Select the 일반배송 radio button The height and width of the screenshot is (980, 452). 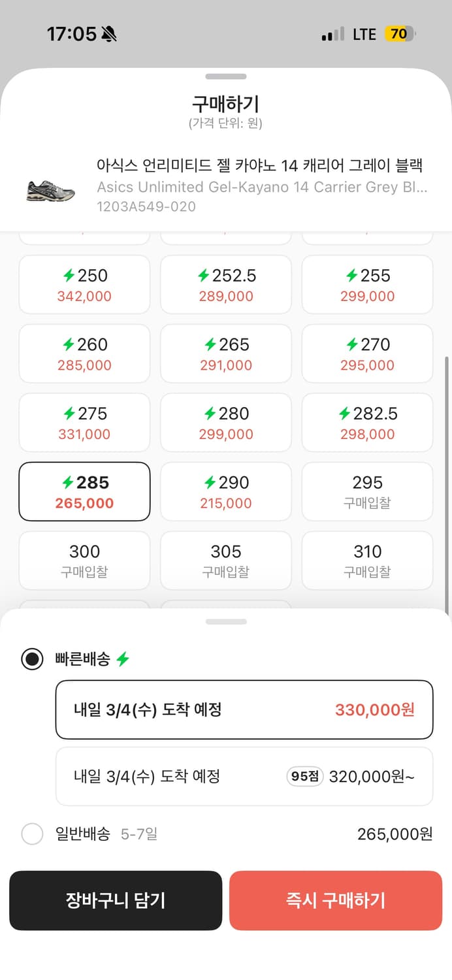32,834
